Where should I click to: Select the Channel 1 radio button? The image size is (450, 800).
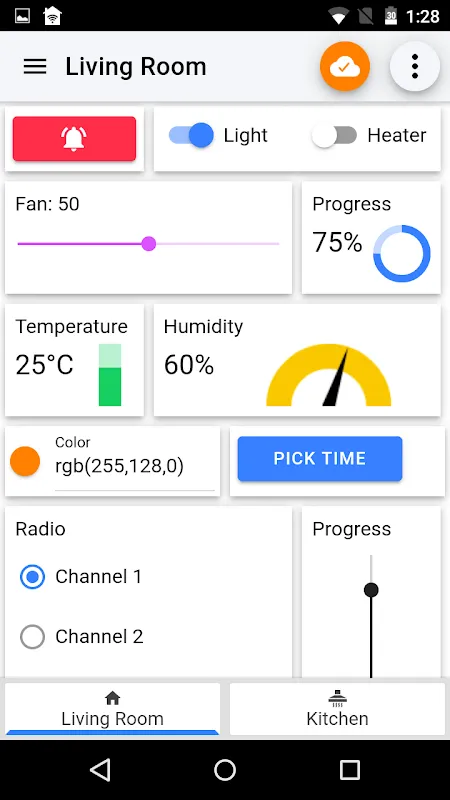point(32,577)
